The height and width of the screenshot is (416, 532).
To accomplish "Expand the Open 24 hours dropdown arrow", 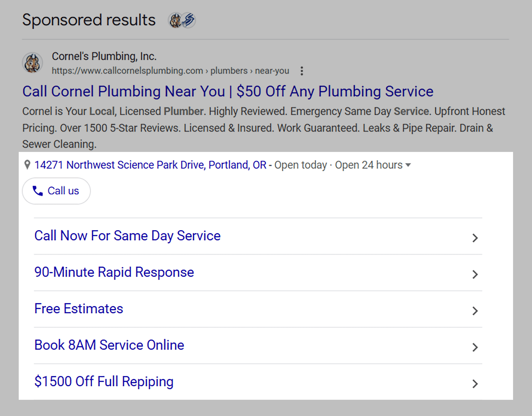I will click(x=408, y=165).
